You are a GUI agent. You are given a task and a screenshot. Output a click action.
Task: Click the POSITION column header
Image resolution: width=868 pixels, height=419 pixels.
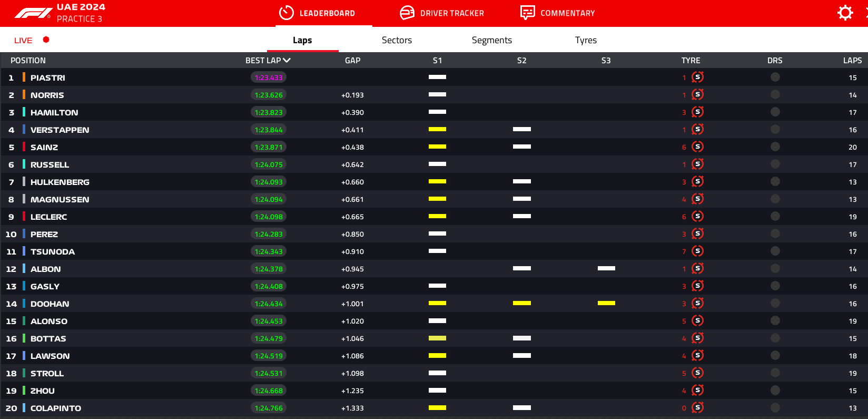tap(28, 60)
